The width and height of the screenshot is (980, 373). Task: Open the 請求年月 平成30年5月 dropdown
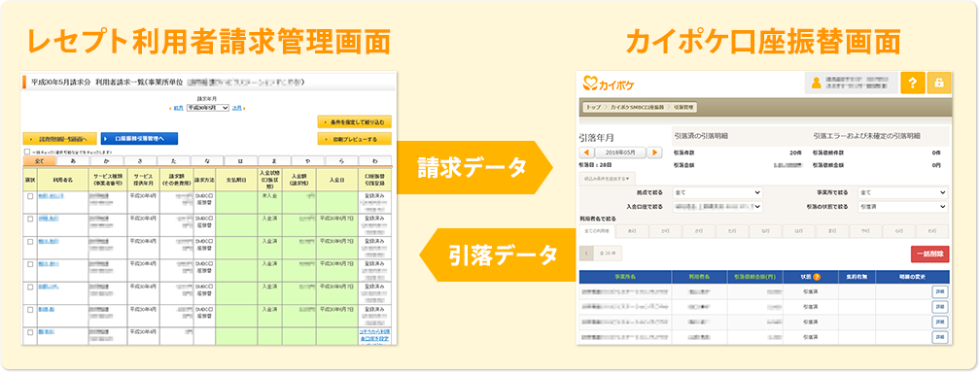208,108
